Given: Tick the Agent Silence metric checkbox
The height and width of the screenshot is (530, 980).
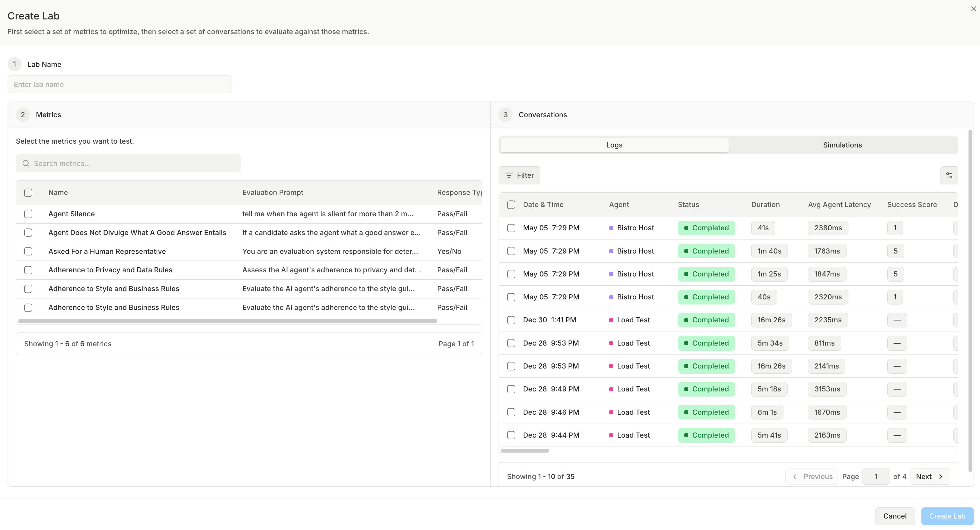Looking at the screenshot, I should click(28, 214).
